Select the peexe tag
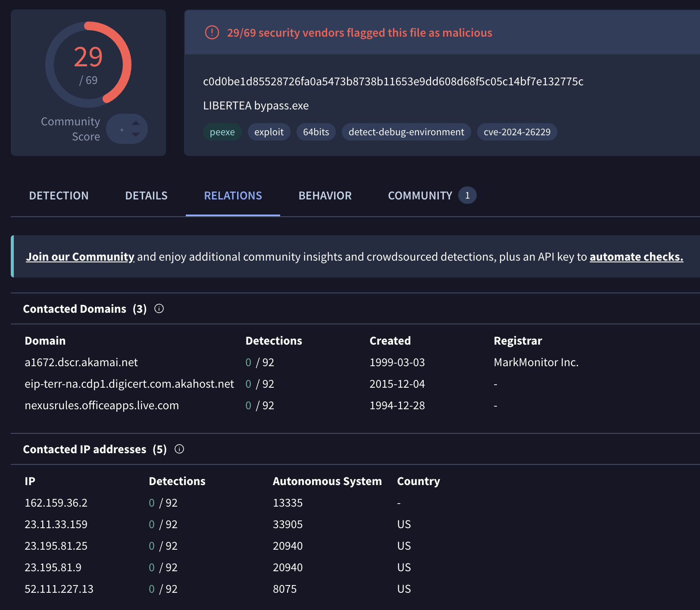 point(222,132)
